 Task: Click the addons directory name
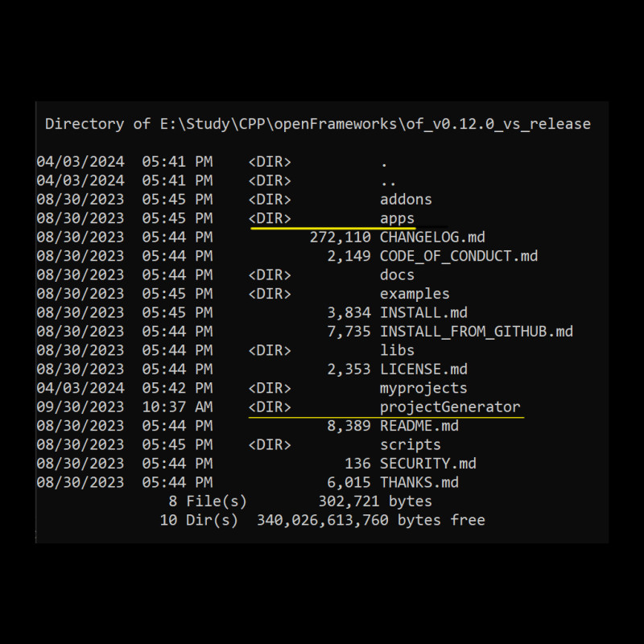(406, 200)
